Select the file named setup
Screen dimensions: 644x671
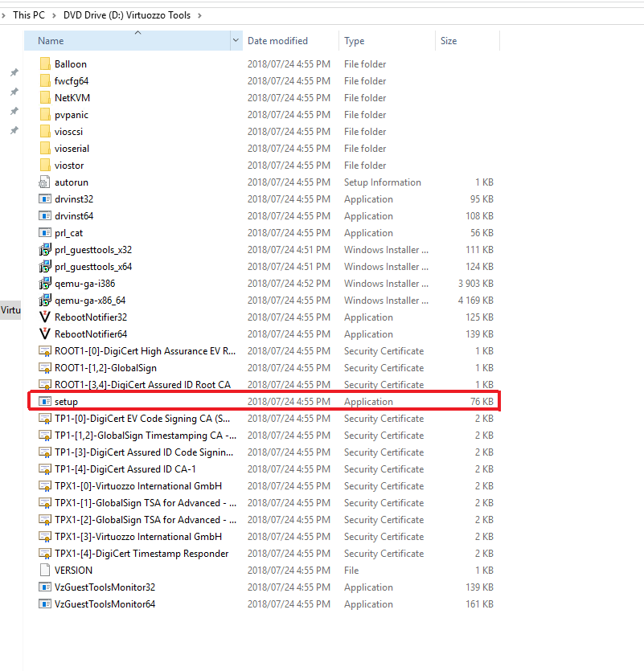[66, 402]
